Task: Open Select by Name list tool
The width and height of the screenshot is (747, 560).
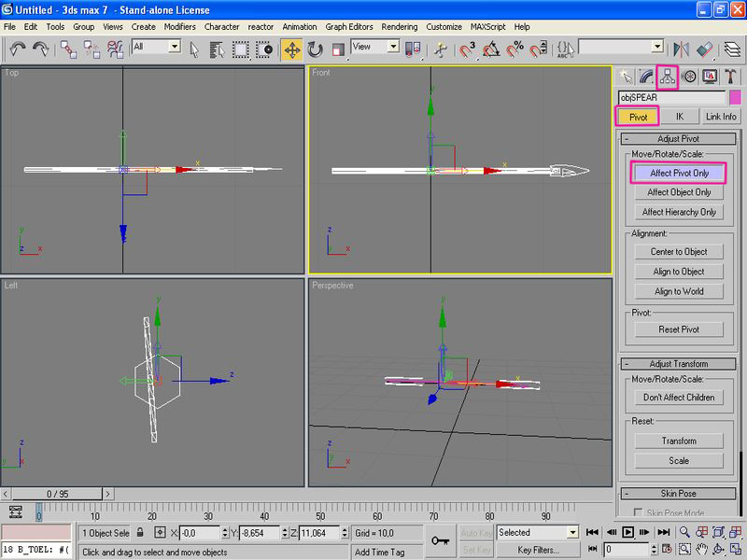Action: click(217, 49)
